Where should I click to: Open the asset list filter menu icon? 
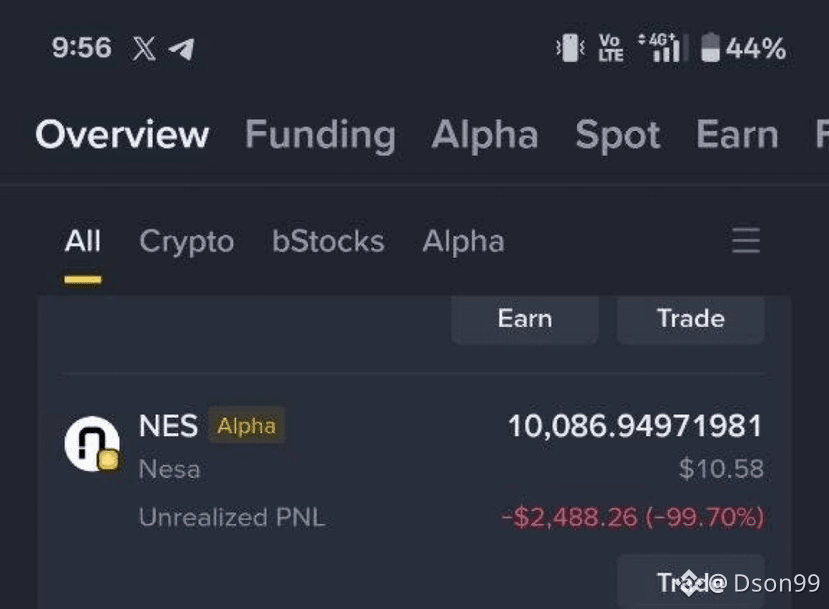coord(746,241)
